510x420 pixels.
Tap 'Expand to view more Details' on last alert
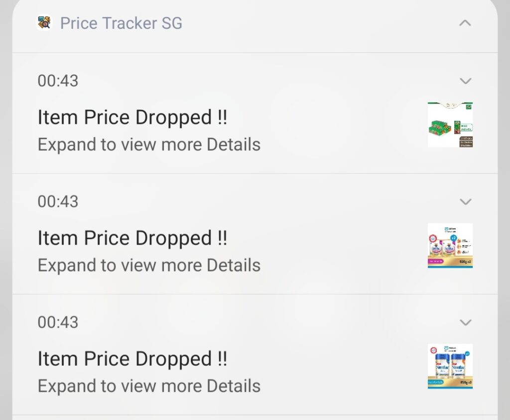click(x=148, y=386)
